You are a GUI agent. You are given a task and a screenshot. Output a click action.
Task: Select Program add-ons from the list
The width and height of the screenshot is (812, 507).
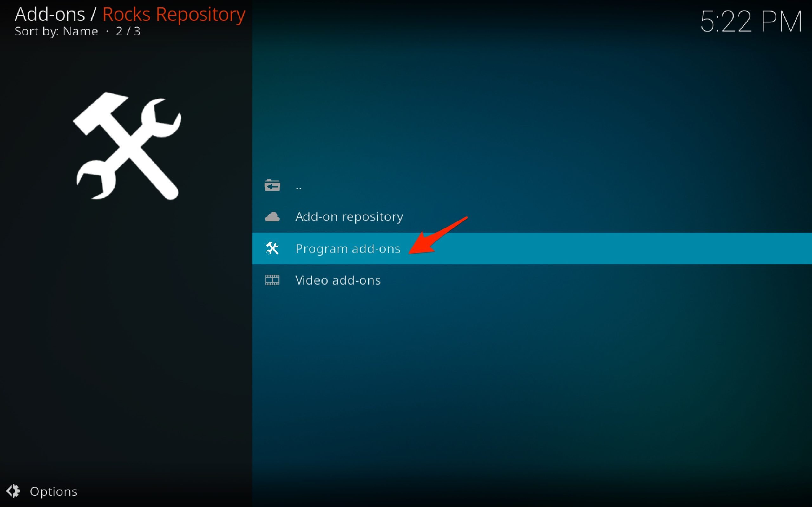[347, 248]
